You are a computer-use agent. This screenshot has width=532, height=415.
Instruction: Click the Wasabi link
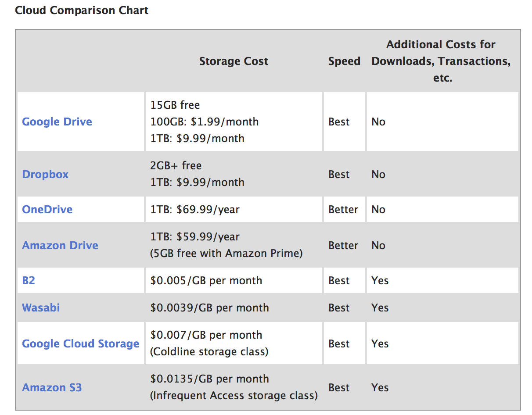click(41, 308)
